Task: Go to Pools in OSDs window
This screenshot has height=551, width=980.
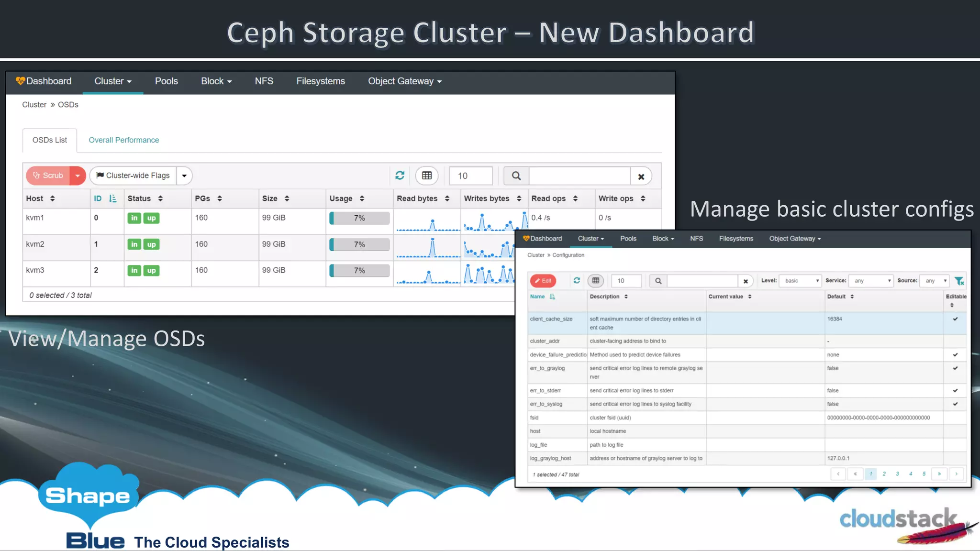Action: (x=166, y=81)
